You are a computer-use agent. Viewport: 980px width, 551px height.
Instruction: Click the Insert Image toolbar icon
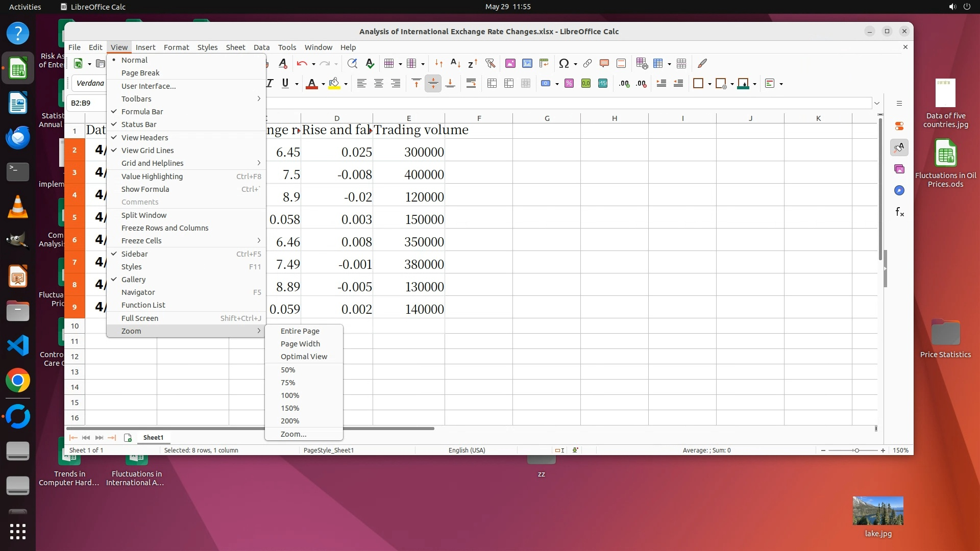[x=510, y=63]
